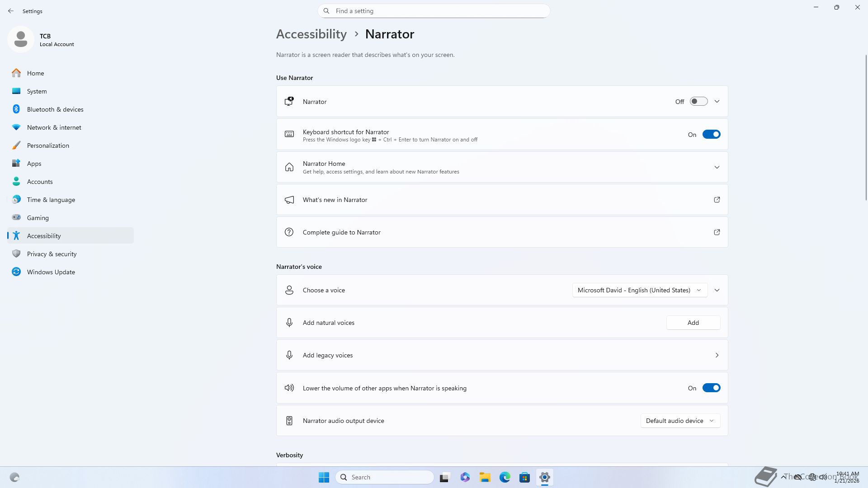The image size is (868, 488).
Task: Turn on the Narrator toggle
Action: [x=698, y=102]
